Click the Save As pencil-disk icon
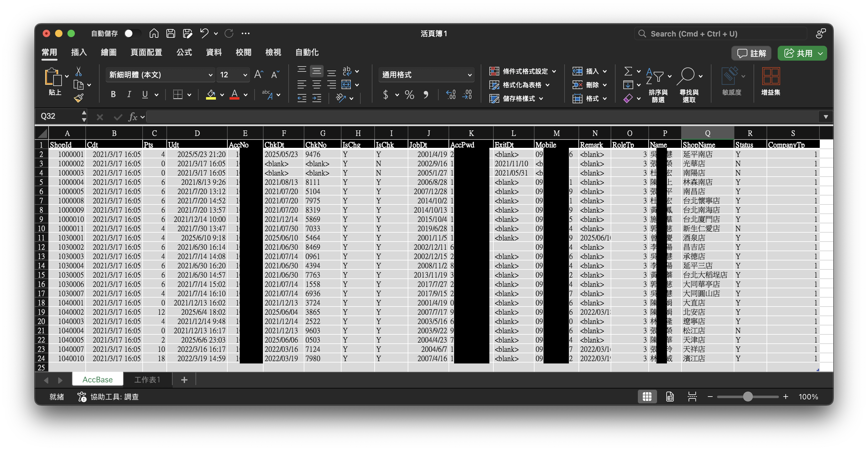The image size is (868, 451). point(187,33)
